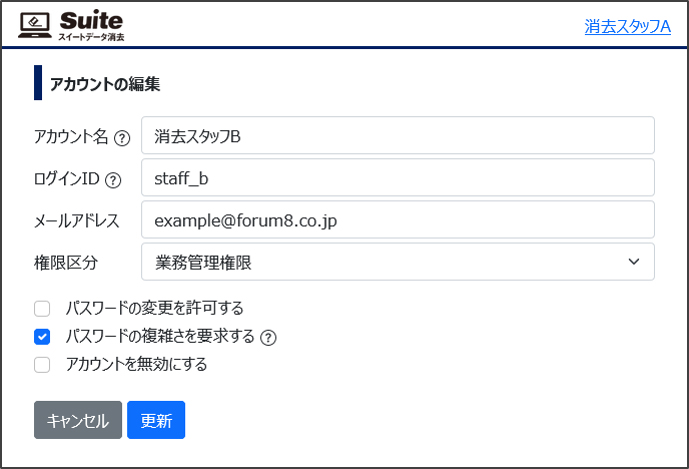Show help for パスワードの複雑さを要求する
Image resolution: width=689 pixels, height=469 pixels.
click(x=268, y=338)
